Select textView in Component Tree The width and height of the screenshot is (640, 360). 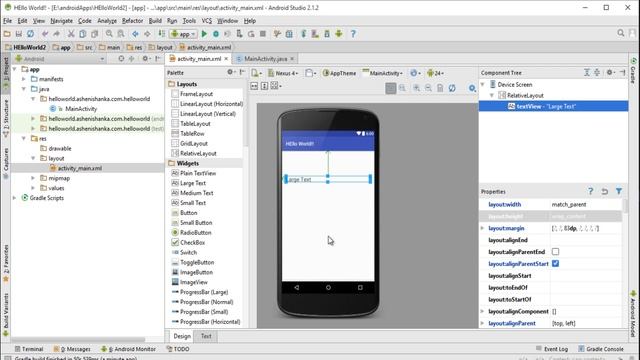553,106
